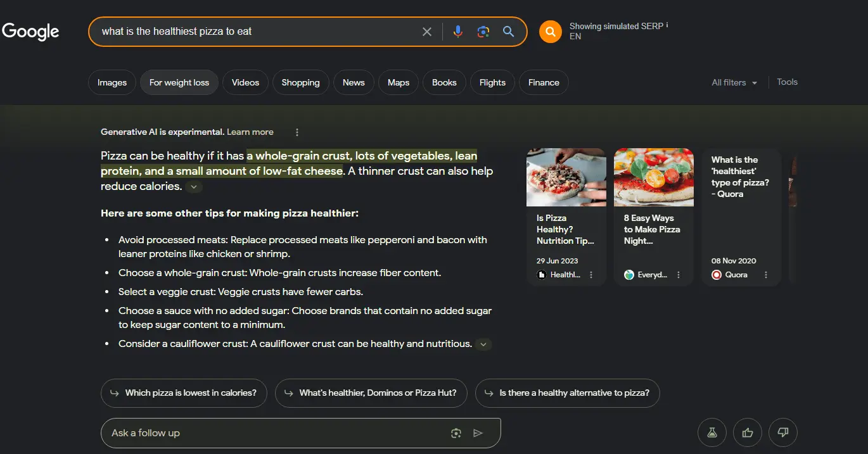Viewport: 868px width, 454px height.
Task: Click the 'Avoid processed meats' tip text
Action: (x=303, y=247)
